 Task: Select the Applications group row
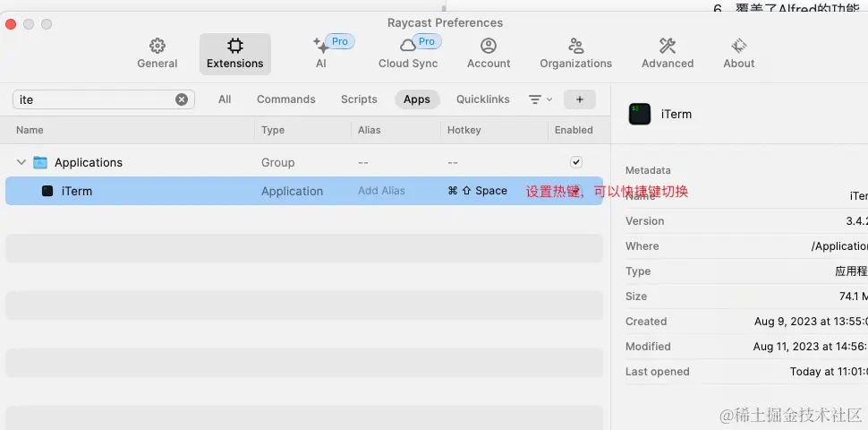(x=304, y=162)
